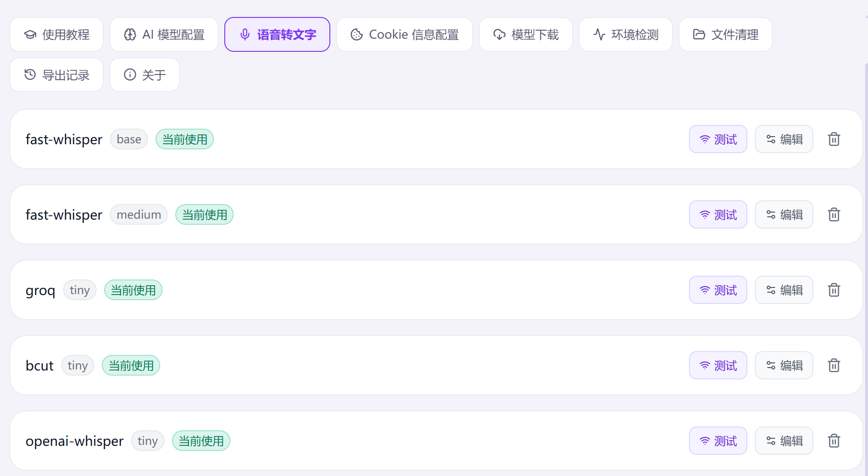Click the tiny tag beside groq
This screenshot has height=476, width=868.
[80, 290]
